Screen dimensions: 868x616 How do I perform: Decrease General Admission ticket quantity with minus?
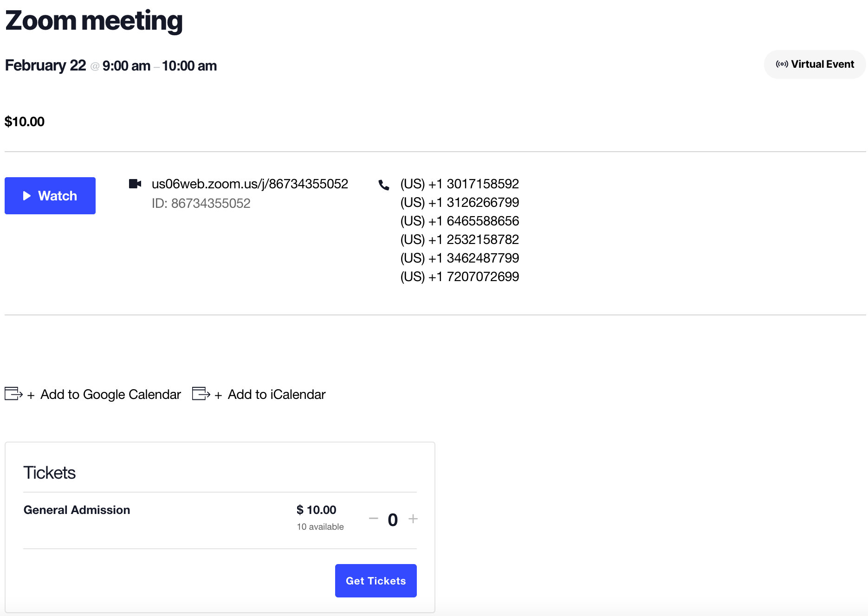[x=374, y=519]
